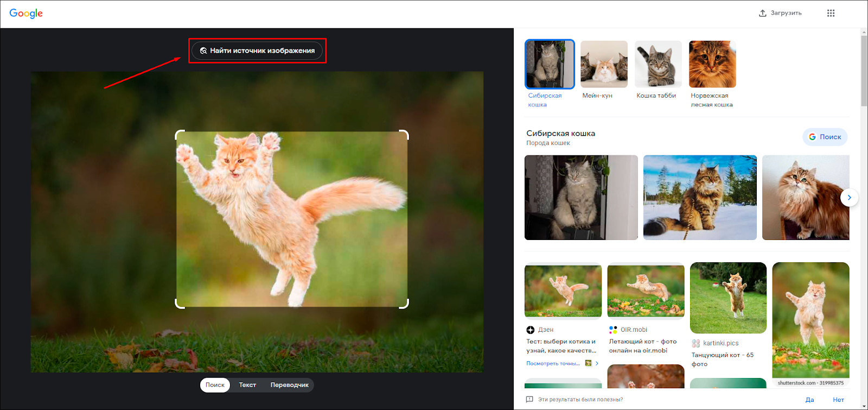Viewport: 868px width, 410px height.
Task: Open the Дзен result image of jumping cat
Action: coord(563,290)
